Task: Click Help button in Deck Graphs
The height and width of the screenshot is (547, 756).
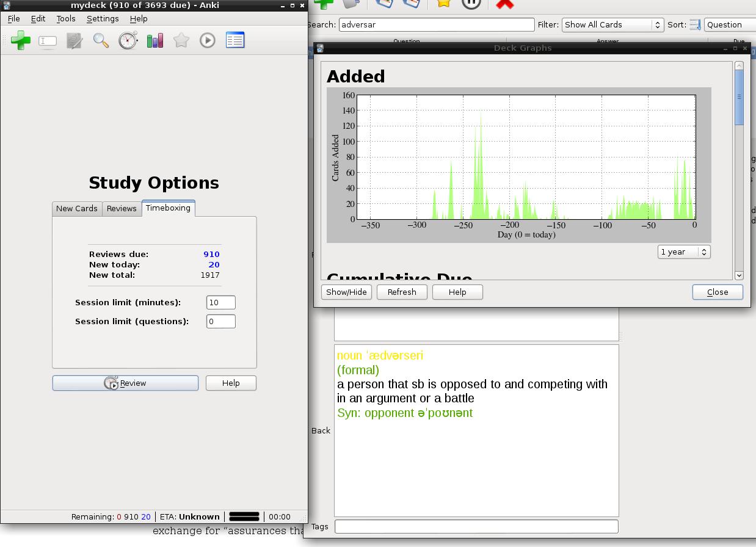Action: [x=457, y=292]
